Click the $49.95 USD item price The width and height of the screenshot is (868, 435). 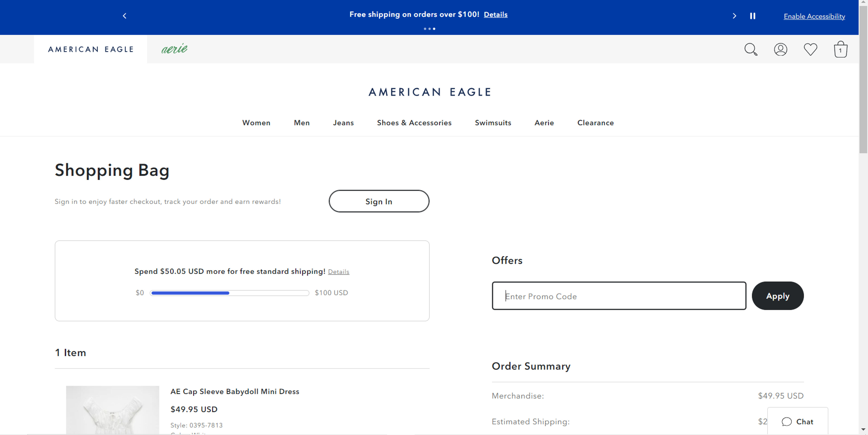[194, 409]
